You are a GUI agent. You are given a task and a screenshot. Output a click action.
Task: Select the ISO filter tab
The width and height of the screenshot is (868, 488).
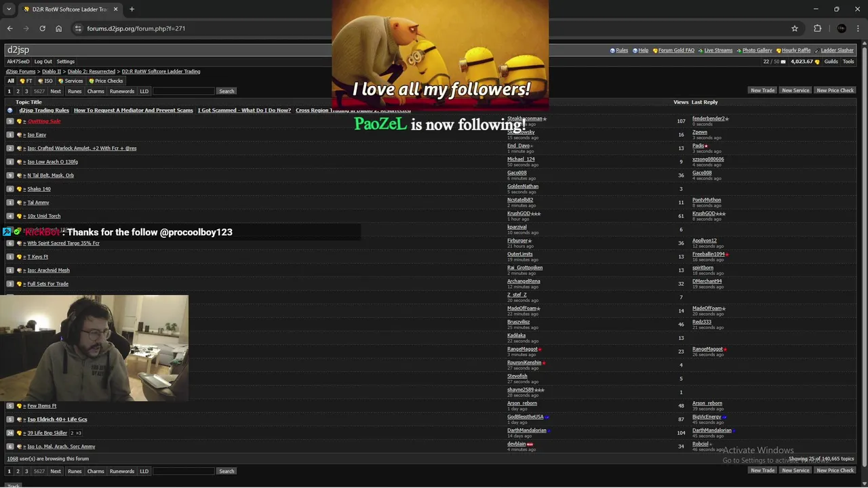pos(45,81)
